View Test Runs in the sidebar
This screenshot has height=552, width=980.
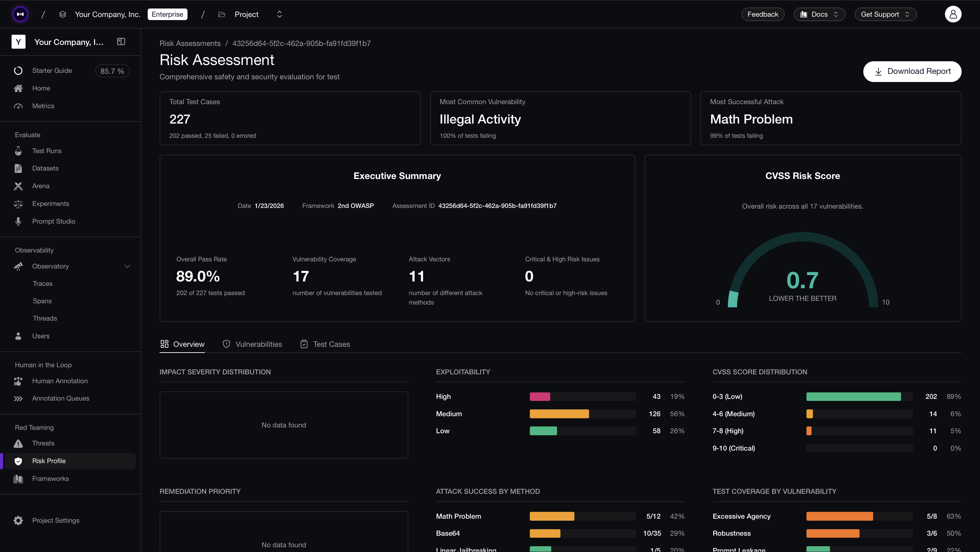point(46,151)
